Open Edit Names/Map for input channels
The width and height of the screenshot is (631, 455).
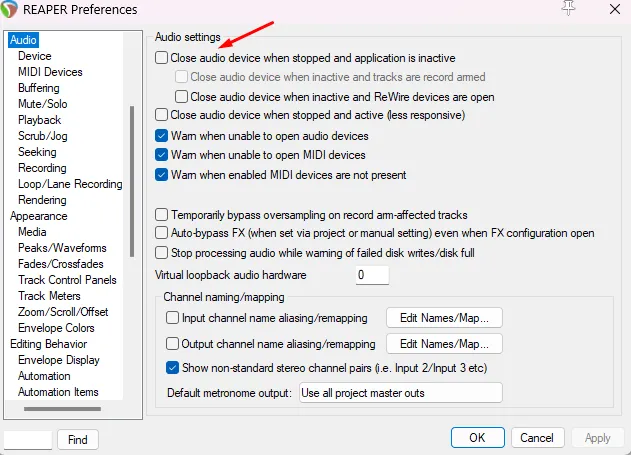tap(444, 318)
